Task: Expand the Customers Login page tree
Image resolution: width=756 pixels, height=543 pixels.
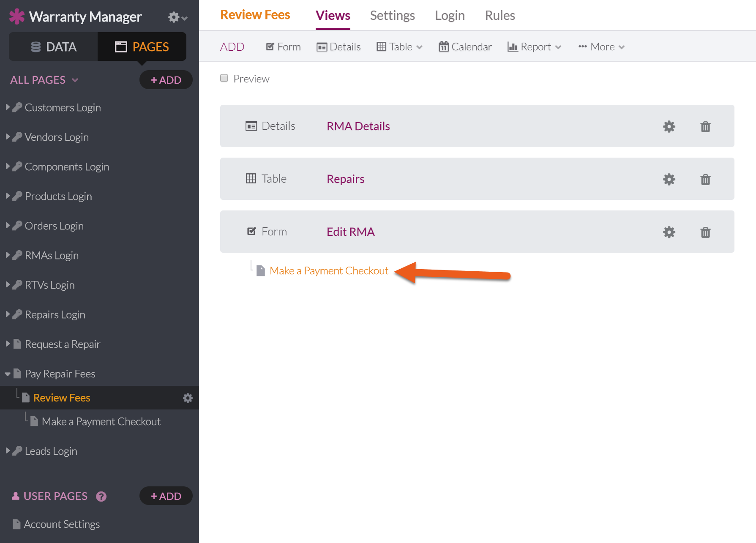Action: (x=8, y=107)
